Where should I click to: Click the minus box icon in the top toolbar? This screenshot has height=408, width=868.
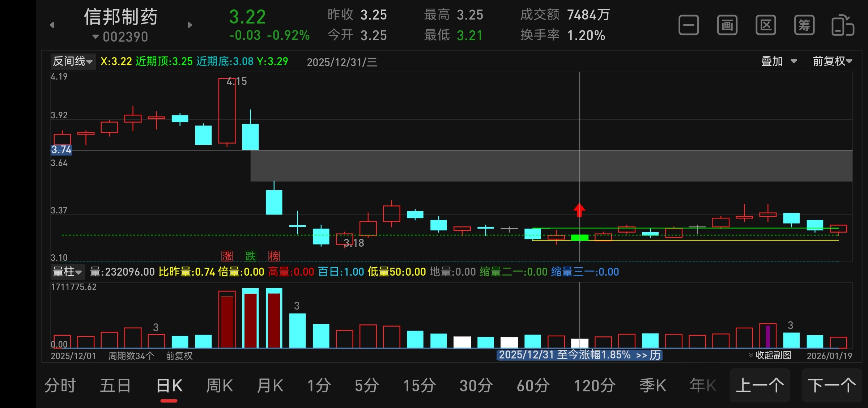(689, 25)
